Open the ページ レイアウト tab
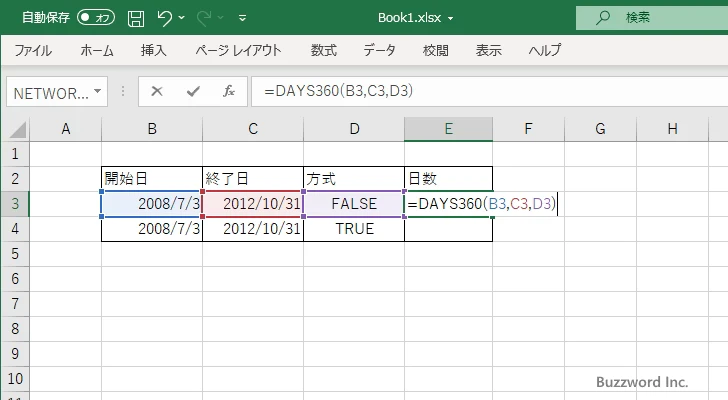 point(238,50)
